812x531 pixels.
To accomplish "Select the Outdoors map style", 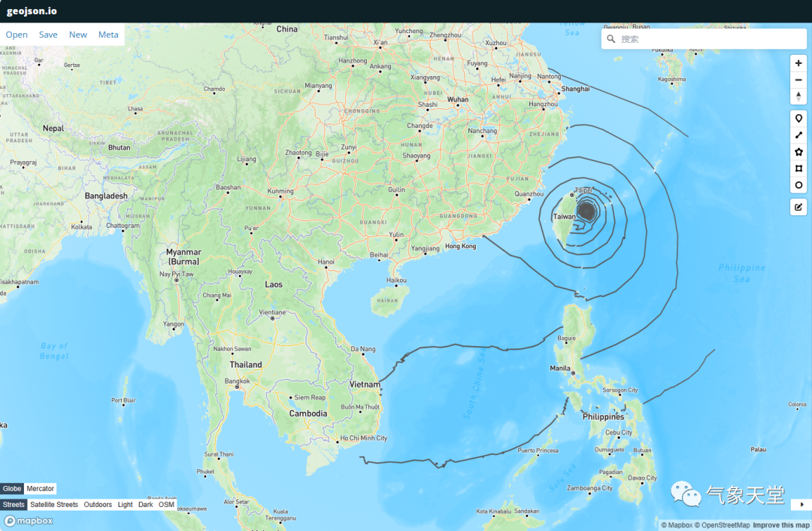I will [x=98, y=505].
